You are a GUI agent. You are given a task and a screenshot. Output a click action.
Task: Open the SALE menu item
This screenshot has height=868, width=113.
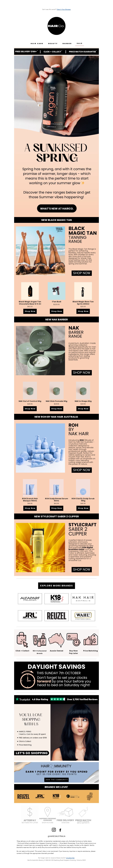click(79, 43)
